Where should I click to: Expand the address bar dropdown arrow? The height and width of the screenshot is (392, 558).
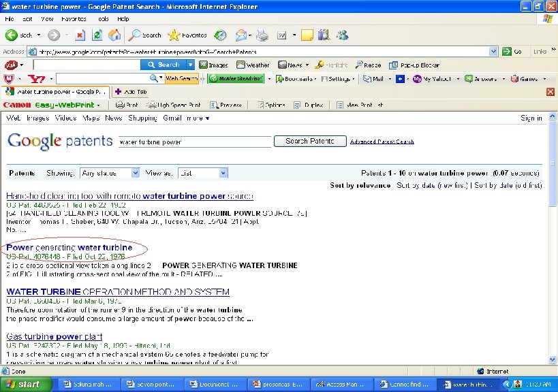coord(493,52)
